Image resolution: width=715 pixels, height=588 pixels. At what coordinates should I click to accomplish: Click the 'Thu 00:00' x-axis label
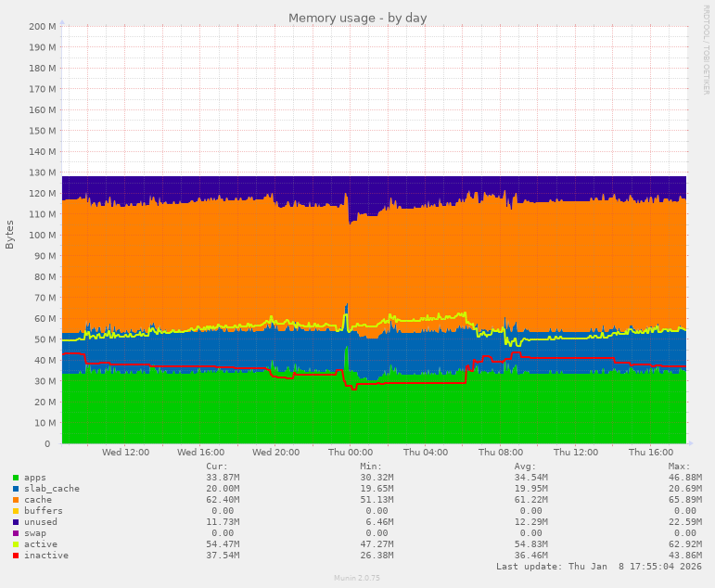[x=351, y=452]
